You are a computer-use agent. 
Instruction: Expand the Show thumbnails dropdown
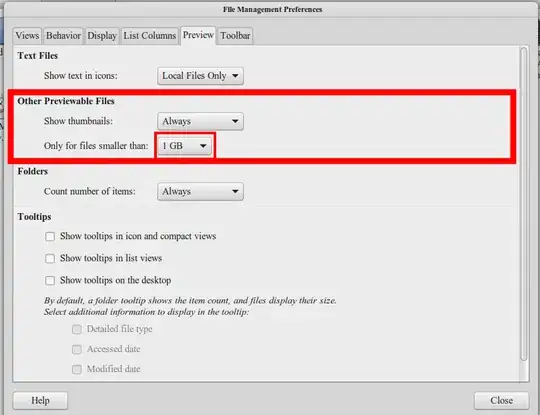(200, 121)
